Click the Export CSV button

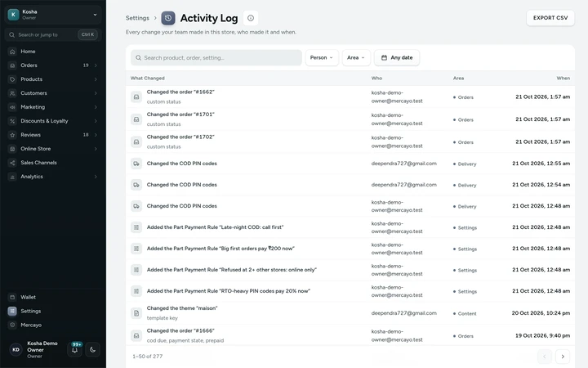pyautogui.click(x=550, y=18)
